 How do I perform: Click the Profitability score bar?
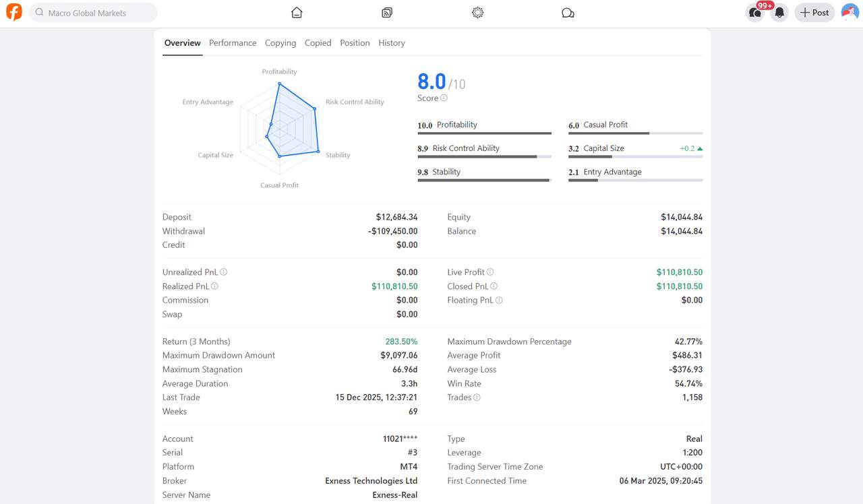[483, 133]
